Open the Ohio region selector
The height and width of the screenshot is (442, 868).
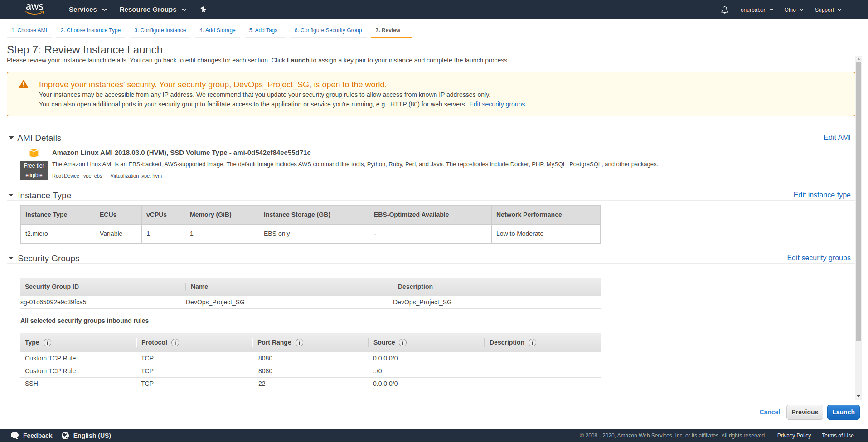[x=794, y=10]
